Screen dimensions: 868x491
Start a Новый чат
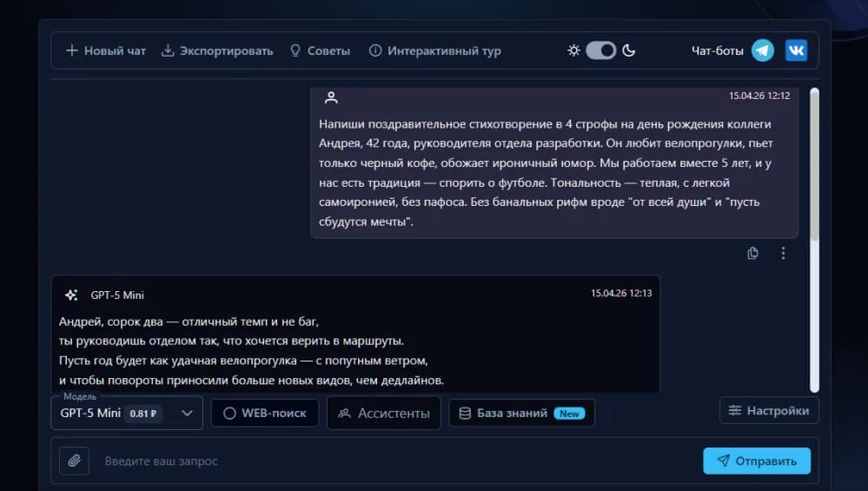[106, 50]
